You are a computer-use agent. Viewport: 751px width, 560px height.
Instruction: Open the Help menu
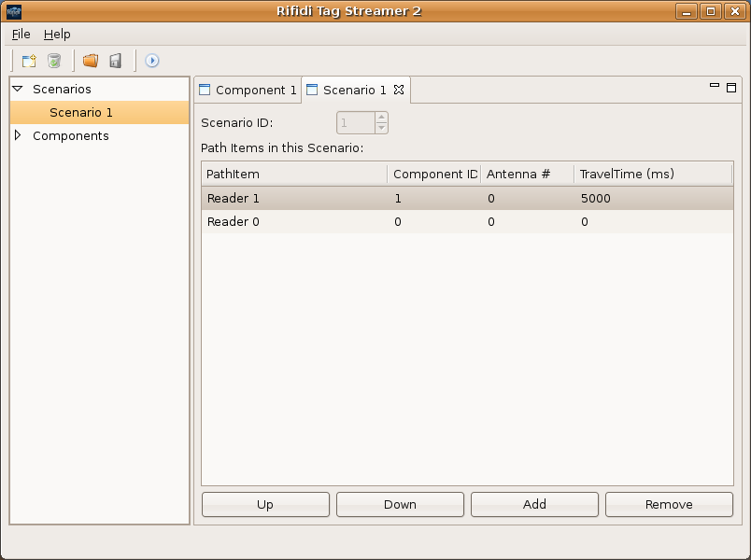57,35
